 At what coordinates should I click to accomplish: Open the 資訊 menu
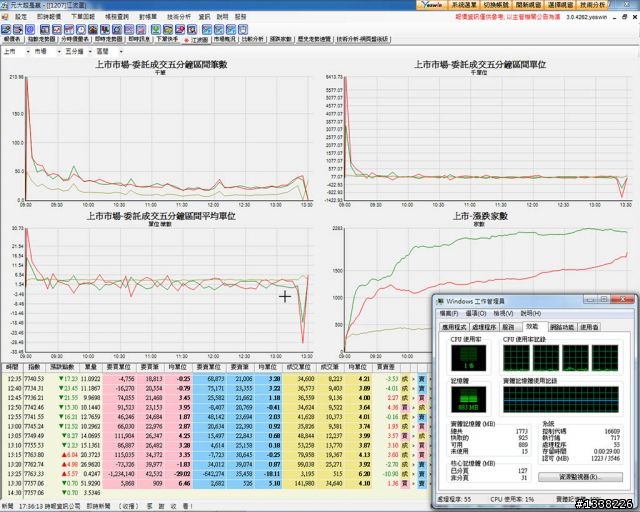pyautogui.click(x=204, y=17)
